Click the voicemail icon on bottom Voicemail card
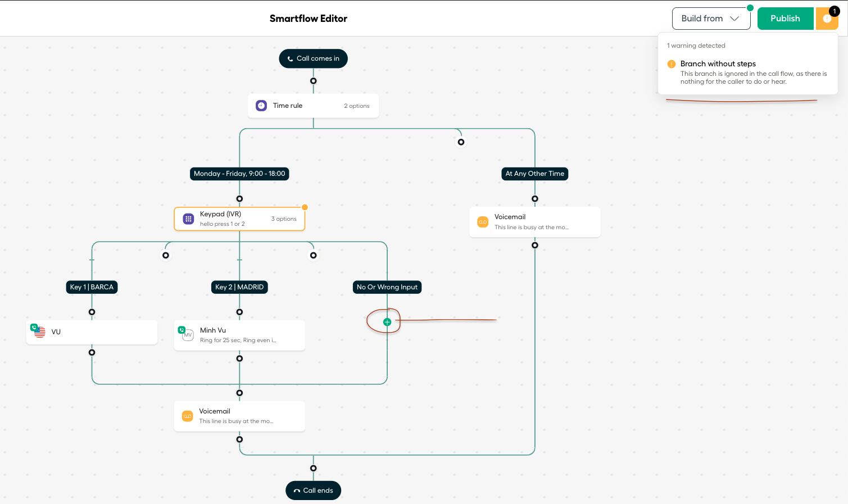 click(x=187, y=416)
